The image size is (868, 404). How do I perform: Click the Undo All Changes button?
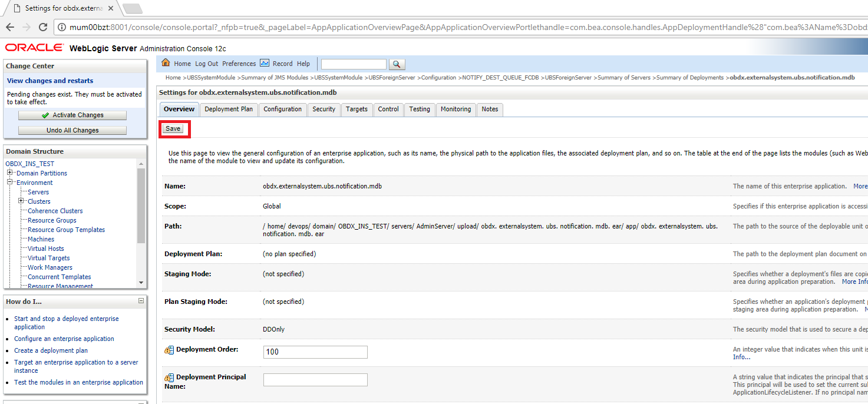tap(72, 130)
